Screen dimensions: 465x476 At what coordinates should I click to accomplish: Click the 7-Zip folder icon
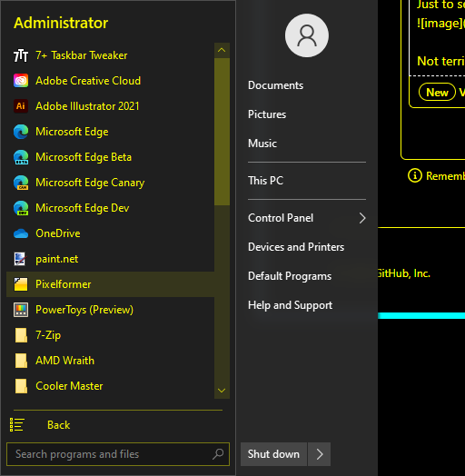coord(21,335)
